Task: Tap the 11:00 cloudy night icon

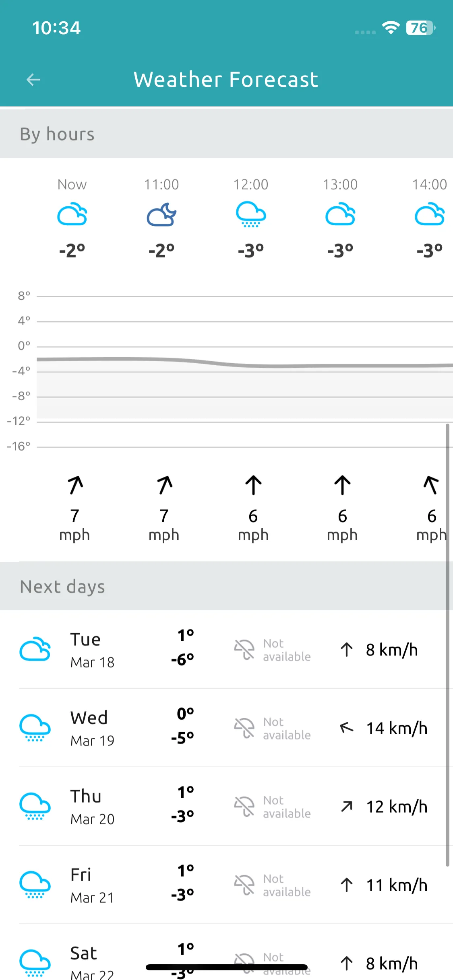Action: tap(161, 215)
